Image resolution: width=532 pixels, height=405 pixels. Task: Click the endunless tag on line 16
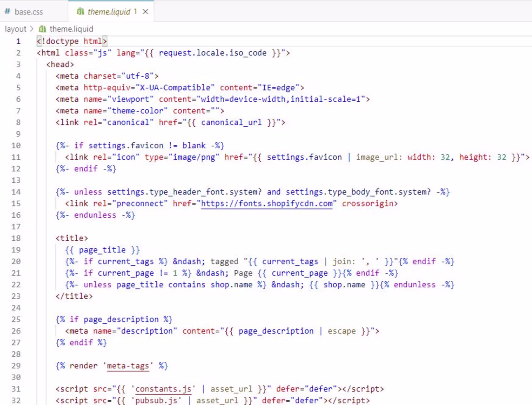point(95,215)
